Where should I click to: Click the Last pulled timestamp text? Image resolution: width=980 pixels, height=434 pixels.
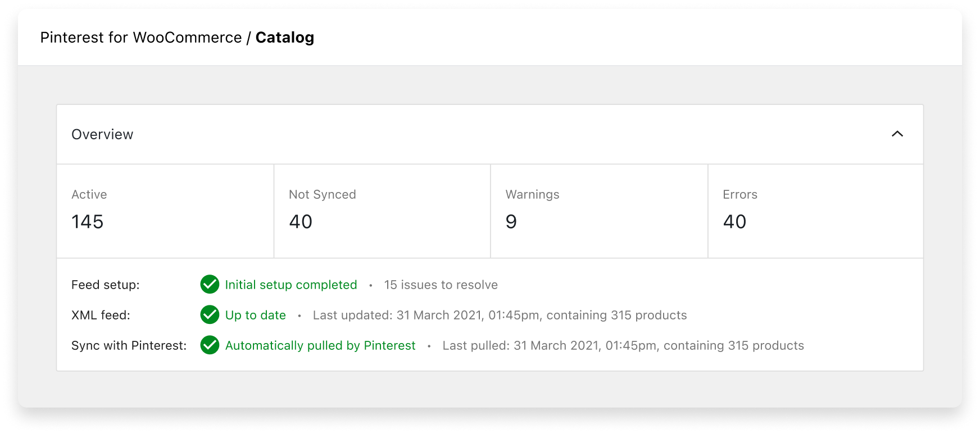click(x=623, y=345)
